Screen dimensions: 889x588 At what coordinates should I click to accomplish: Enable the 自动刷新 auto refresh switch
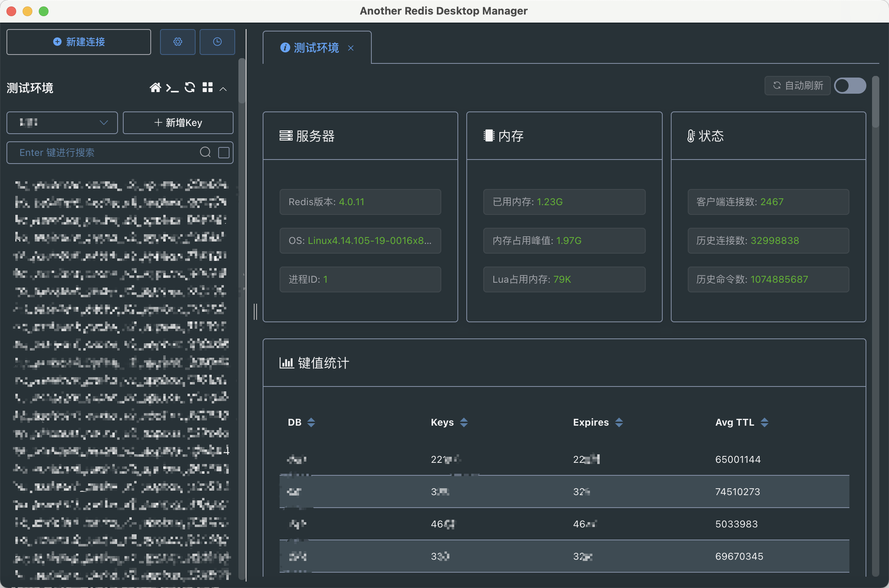pyautogui.click(x=850, y=86)
